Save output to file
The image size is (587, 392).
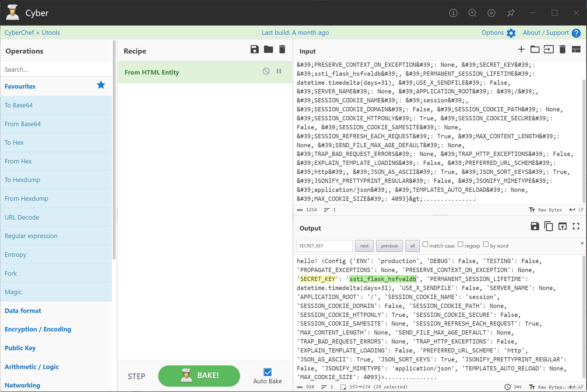pos(535,226)
